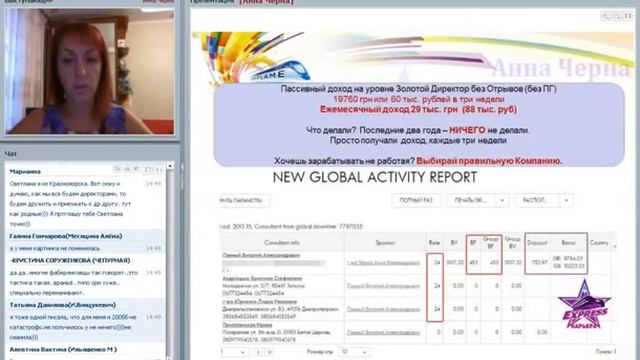Click the BV column header
Screen dimensions: 640x360
pyautogui.click(x=454, y=242)
